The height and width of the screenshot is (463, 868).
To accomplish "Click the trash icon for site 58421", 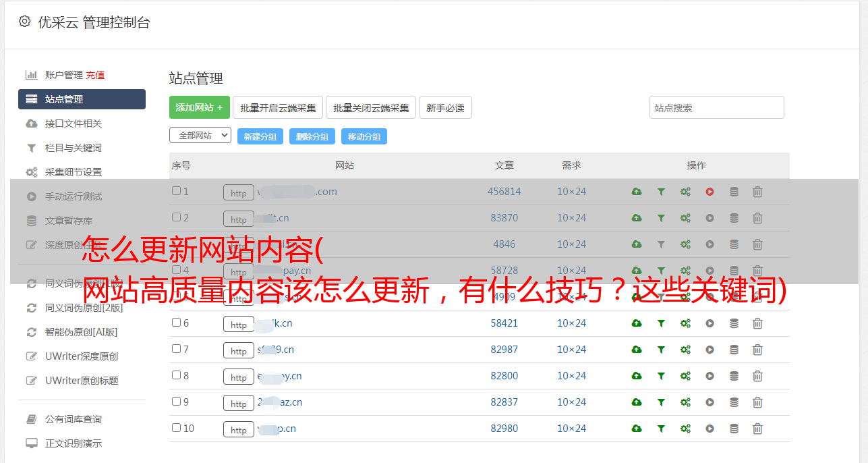I will tap(757, 323).
